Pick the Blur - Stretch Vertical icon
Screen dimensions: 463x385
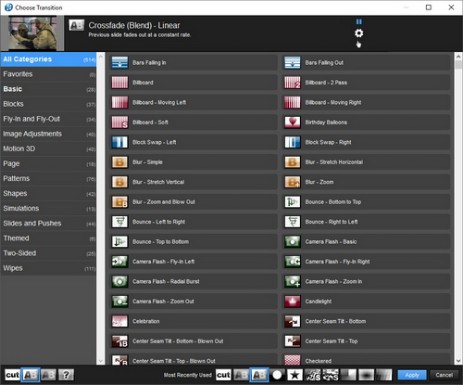(120, 182)
